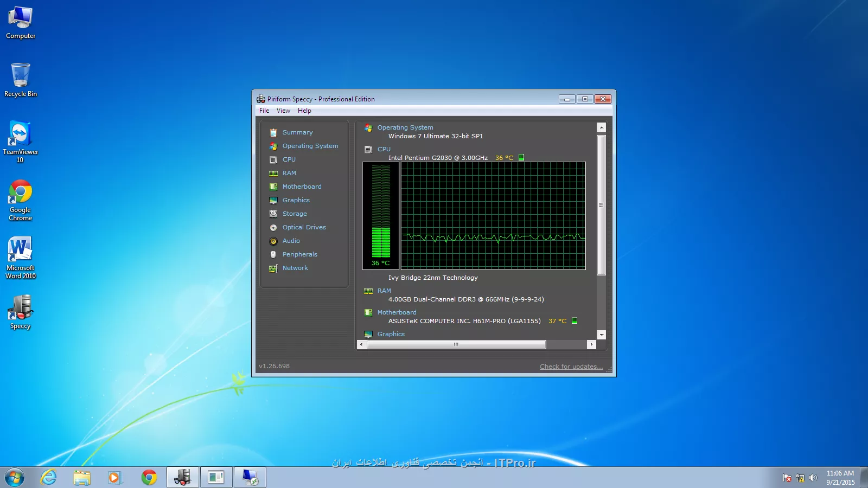Viewport: 868px width, 488px height.
Task: Click the 36 °C CPU temperature value
Action: [504, 158]
